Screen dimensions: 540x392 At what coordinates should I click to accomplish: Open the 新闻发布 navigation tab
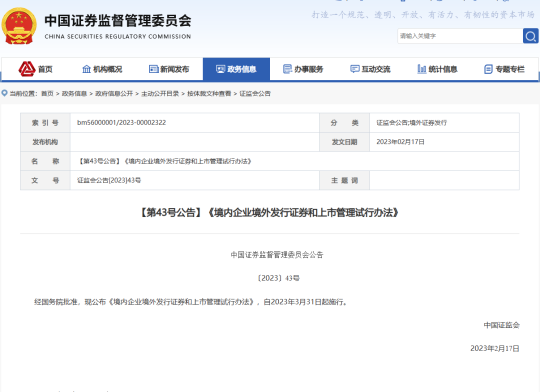click(x=169, y=69)
